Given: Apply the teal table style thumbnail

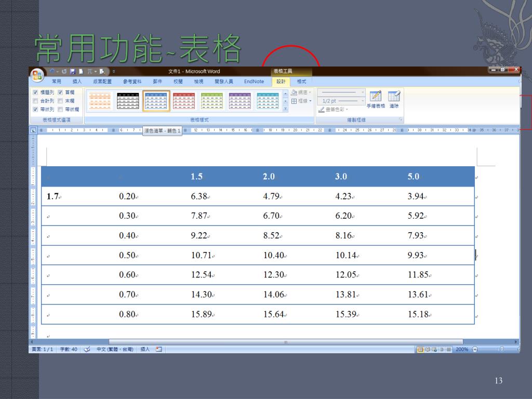Looking at the screenshot, I should coord(268,101).
